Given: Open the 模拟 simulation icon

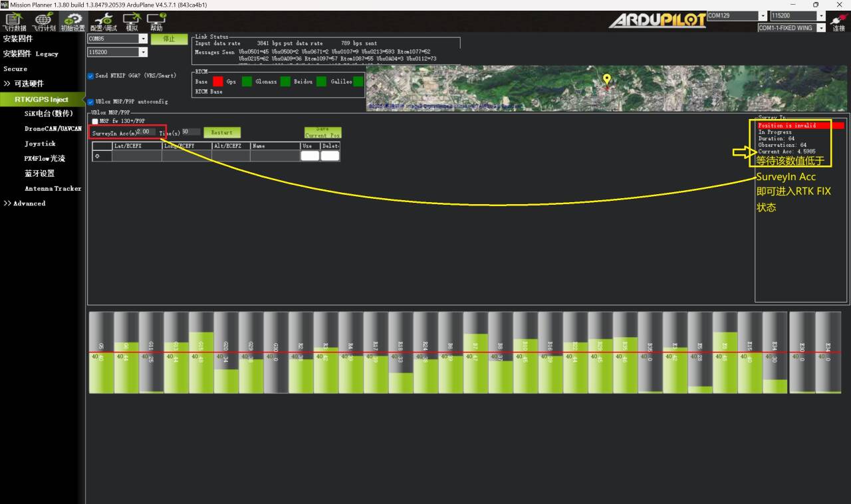Looking at the screenshot, I should [x=132, y=21].
